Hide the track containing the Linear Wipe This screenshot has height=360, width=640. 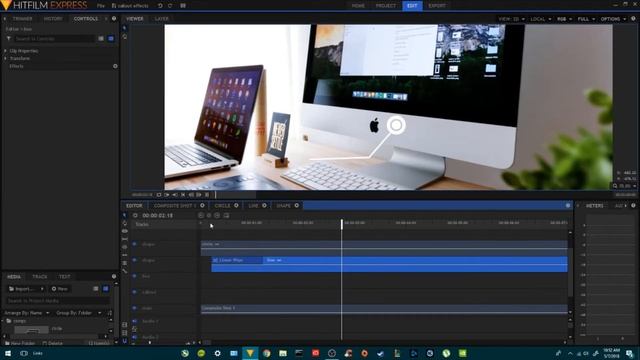pyautogui.click(x=134, y=260)
